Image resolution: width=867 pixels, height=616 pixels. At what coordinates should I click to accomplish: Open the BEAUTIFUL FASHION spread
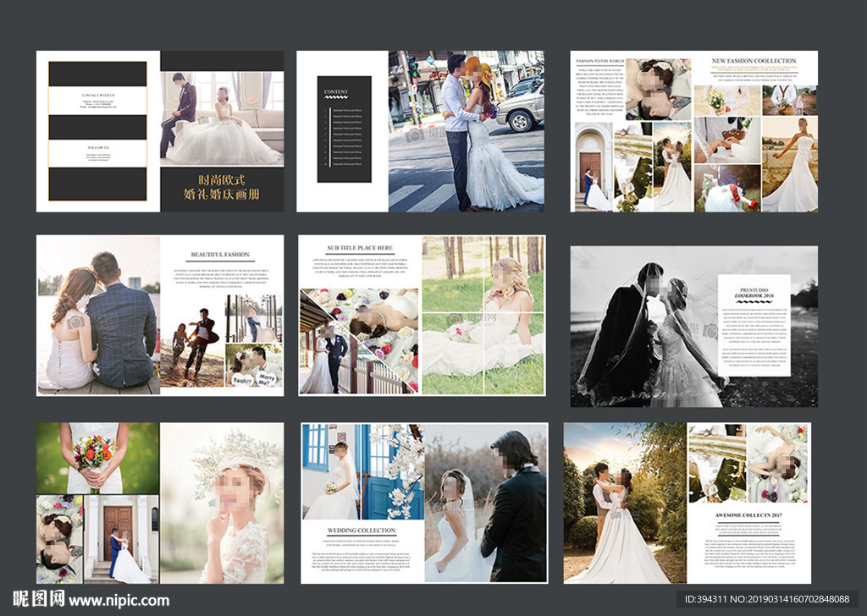pos(160,316)
